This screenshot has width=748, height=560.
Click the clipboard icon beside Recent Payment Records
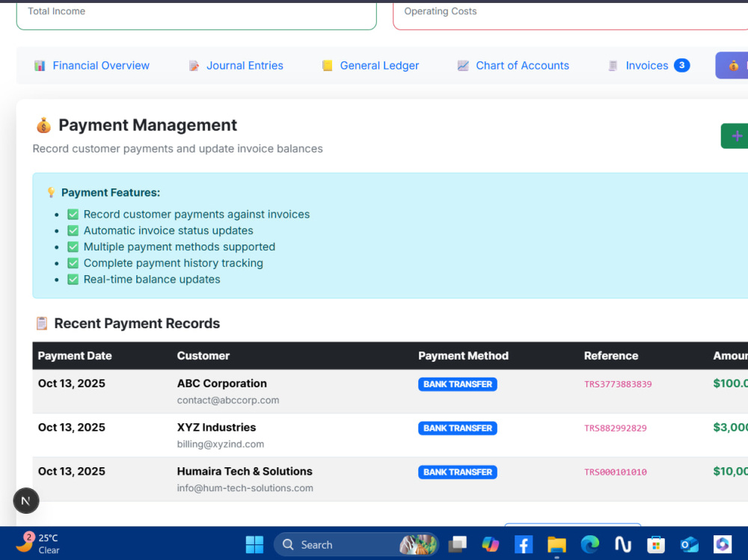click(x=42, y=324)
